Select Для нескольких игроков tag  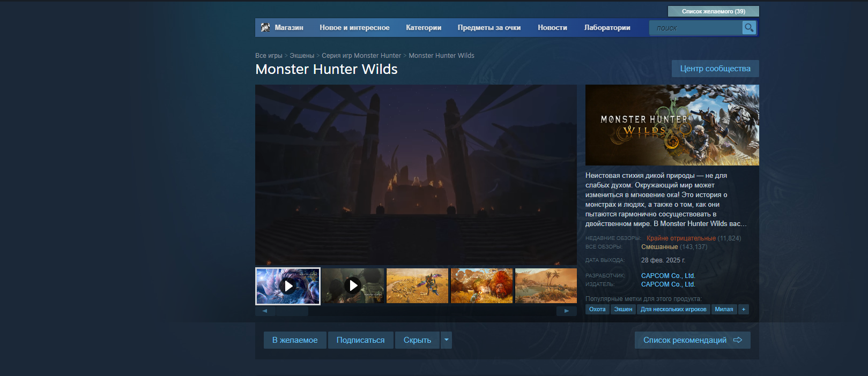point(673,309)
